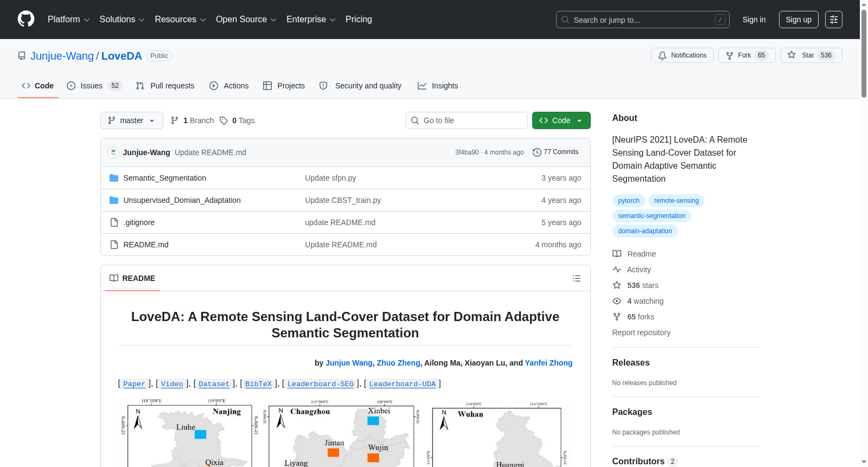
Task: Click the fork icon on Fork button
Action: (x=730, y=55)
